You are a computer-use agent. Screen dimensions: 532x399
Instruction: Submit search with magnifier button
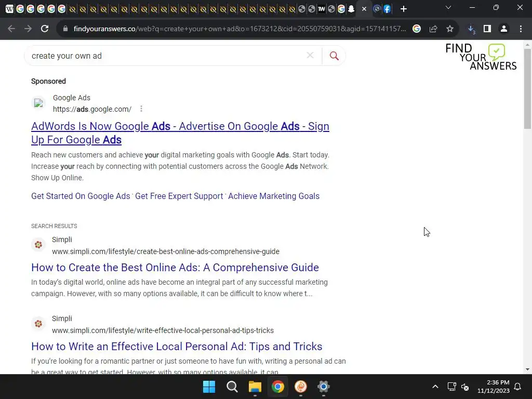coord(334,56)
